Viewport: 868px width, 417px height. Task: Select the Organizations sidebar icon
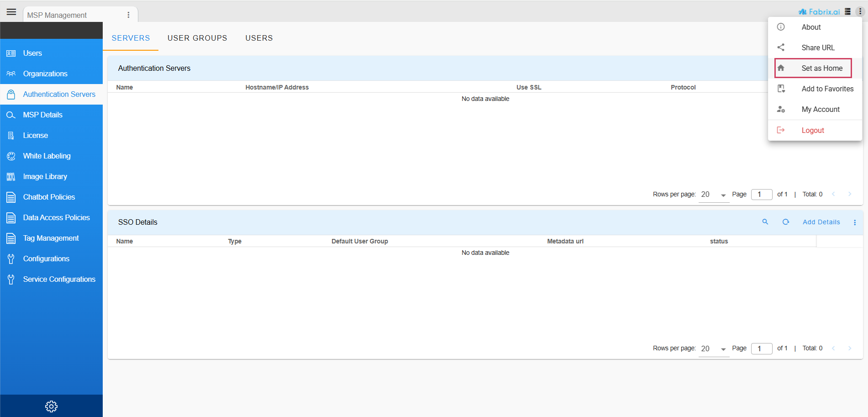click(x=11, y=74)
